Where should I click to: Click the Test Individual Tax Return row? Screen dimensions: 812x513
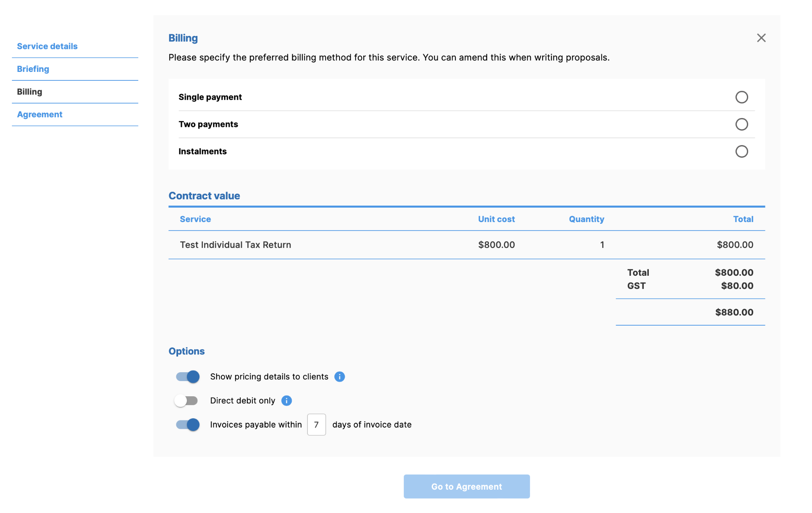tap(236, 245)
